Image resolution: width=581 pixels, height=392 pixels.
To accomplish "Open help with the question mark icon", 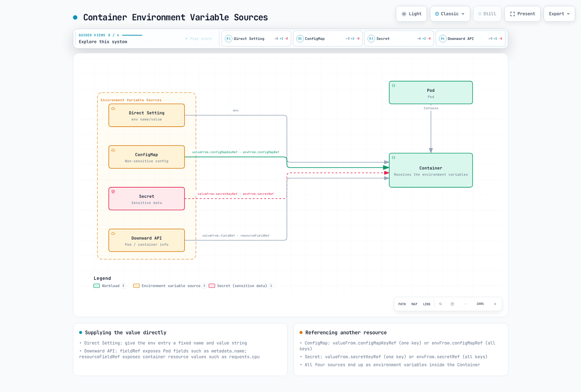I will tap(452, 304).
